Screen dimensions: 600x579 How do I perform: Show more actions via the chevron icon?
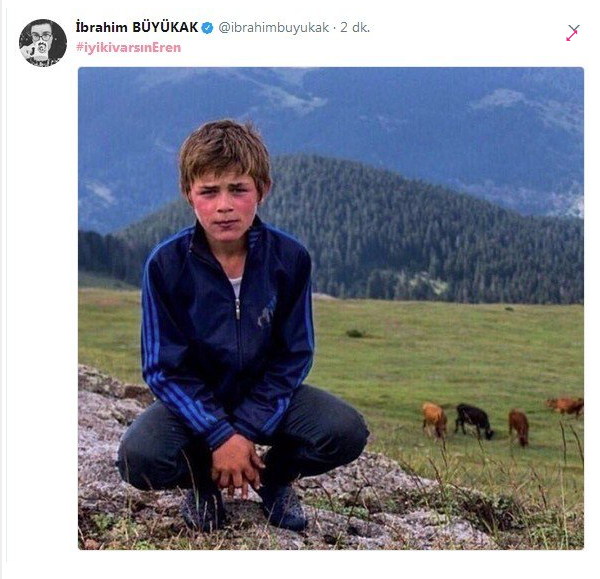click(x=574, y=29)
